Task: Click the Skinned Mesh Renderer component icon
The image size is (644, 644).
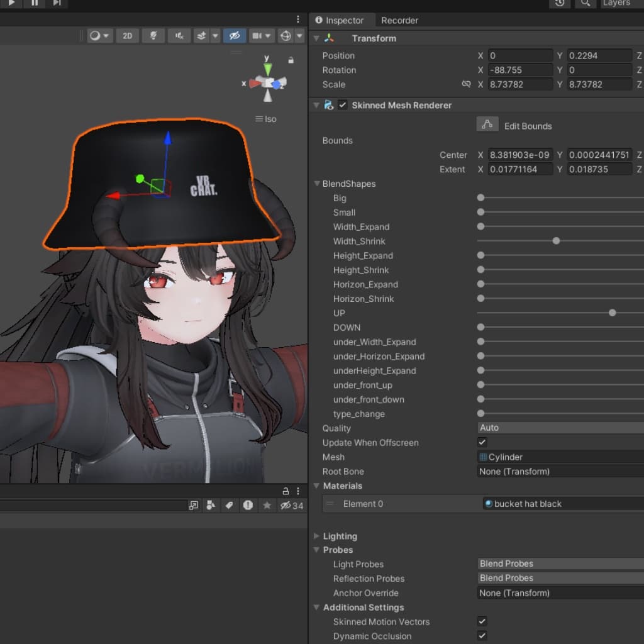Action: click(329, 105)
